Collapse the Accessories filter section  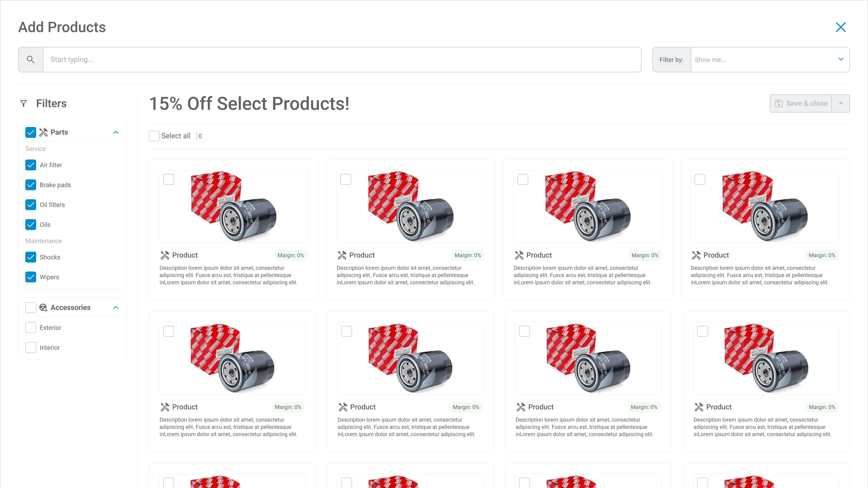[116, 307]
